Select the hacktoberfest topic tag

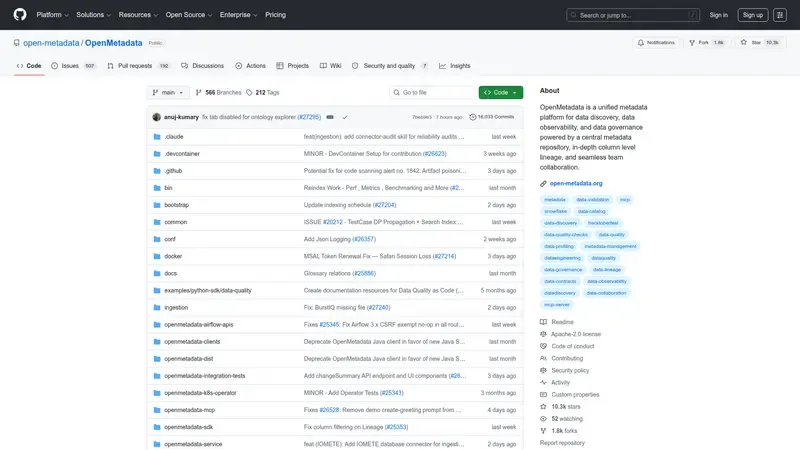click(x=603, y=223)
